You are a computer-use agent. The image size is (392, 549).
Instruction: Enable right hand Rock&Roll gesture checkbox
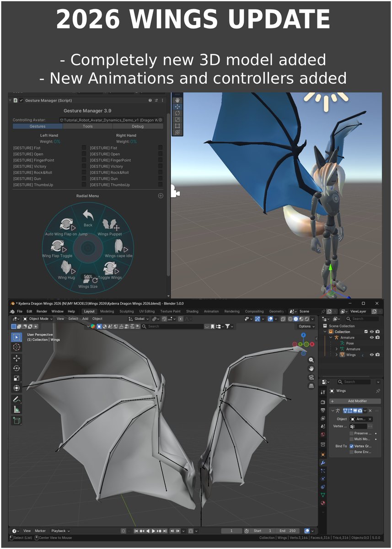pyautogui.click(x=160, y=172)
